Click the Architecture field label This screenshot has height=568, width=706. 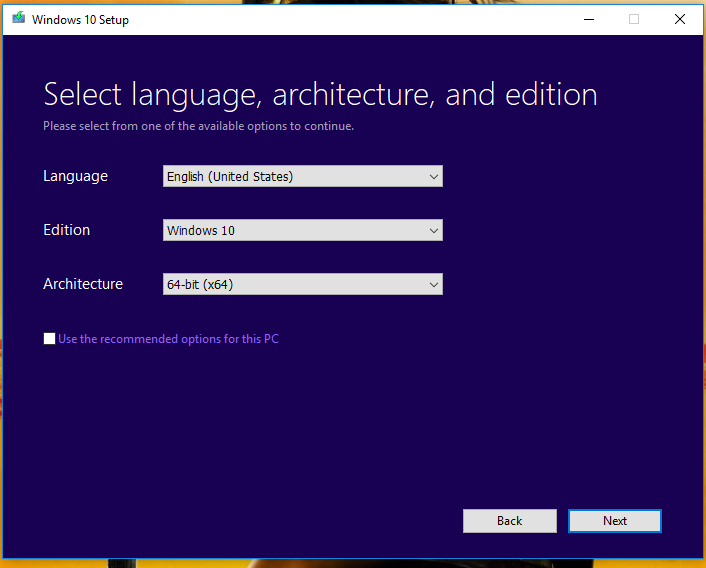(83, 284)
